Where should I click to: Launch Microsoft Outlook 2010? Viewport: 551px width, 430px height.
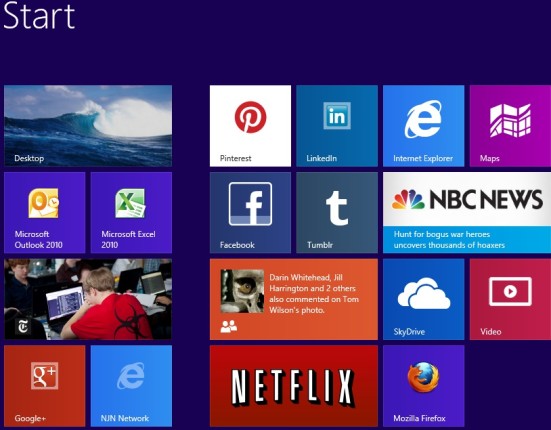[x=45, y=213]
